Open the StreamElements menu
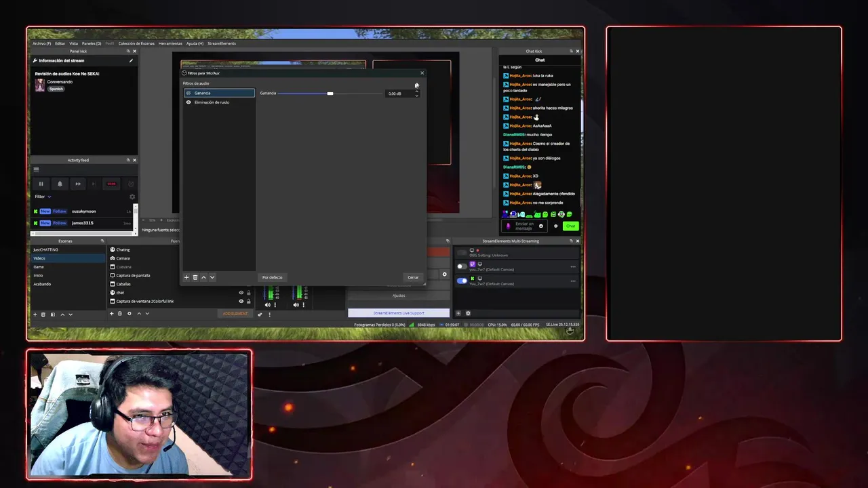The image size is (868, 488). click(222, 43)
